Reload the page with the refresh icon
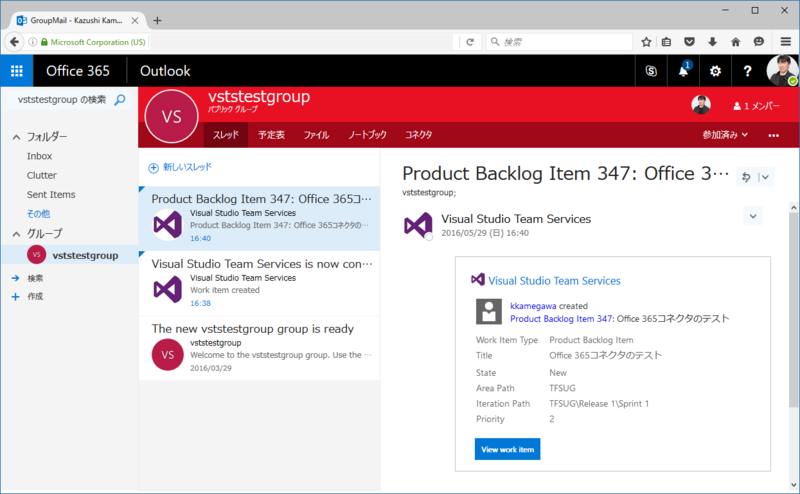The image size is (800, 494). pos(470,42)
